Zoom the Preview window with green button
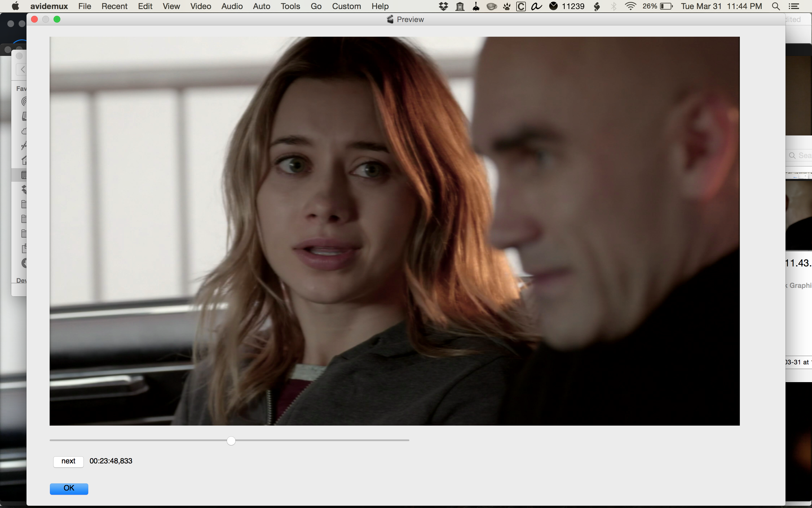Viewport: 812px width, 508px height. (x=57, y=19)
